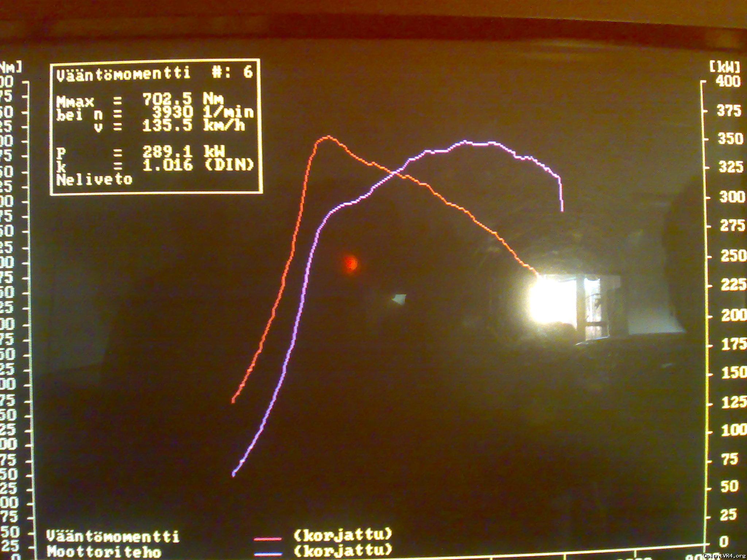Click the 200 tick on kW axis
This screenshot has height=560, width=747.
[x=733, y=315]
